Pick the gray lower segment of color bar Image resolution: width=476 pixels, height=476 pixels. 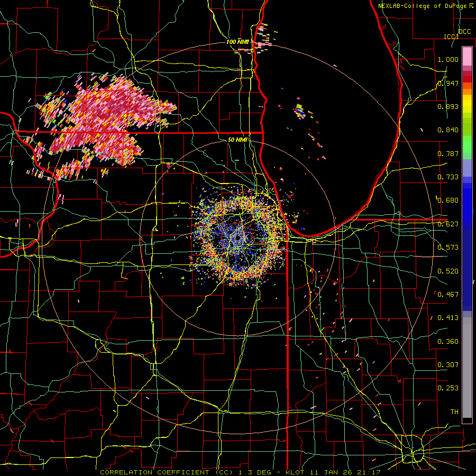[x=467, y=368]
